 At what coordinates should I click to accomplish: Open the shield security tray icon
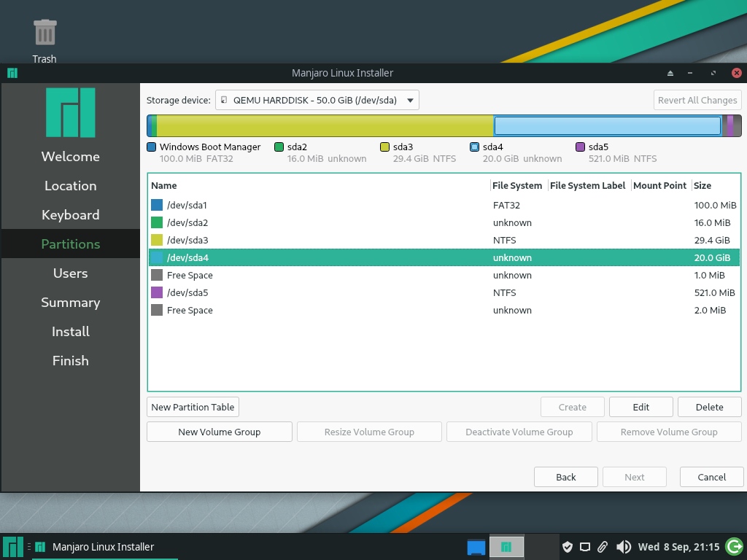pyautogui.click(x=567, y=547)
